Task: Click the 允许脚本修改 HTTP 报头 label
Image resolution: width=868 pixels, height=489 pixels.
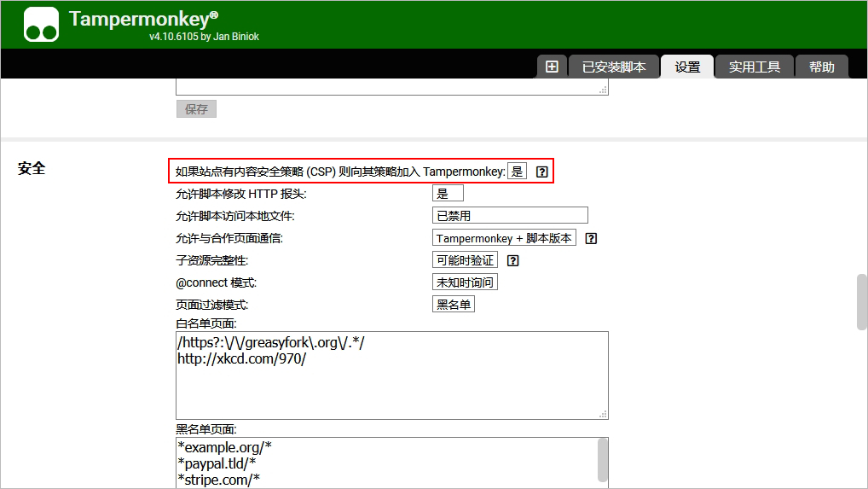Action: coord(240,194)
